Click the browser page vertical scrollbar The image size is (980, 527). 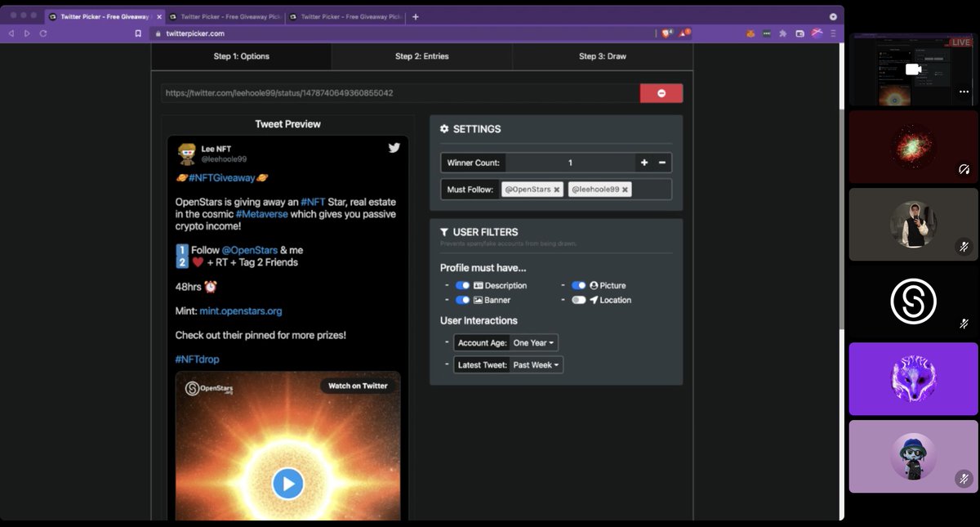(x=840, y=221)
